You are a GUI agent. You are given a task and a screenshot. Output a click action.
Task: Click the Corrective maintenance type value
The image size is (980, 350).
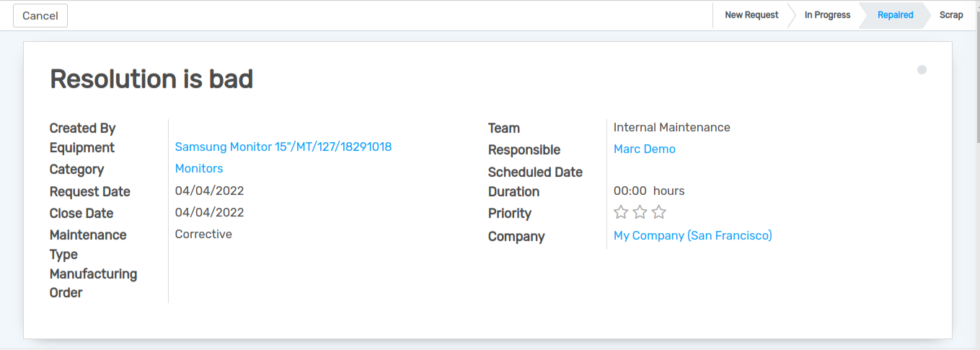pyautogui.click(x=203, y=235)
